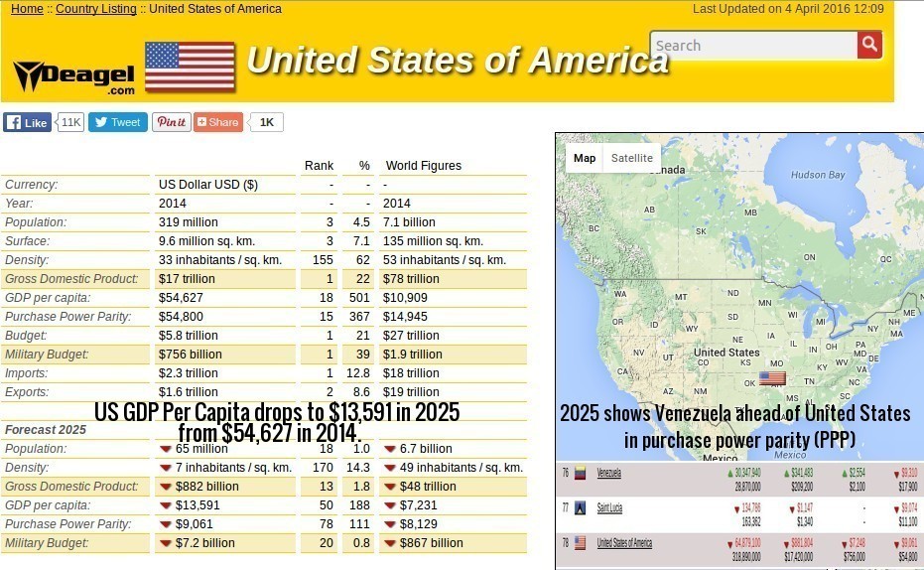Open the Venezuela link in ranking list
The image size is (924, 570).
coord(608,473)
